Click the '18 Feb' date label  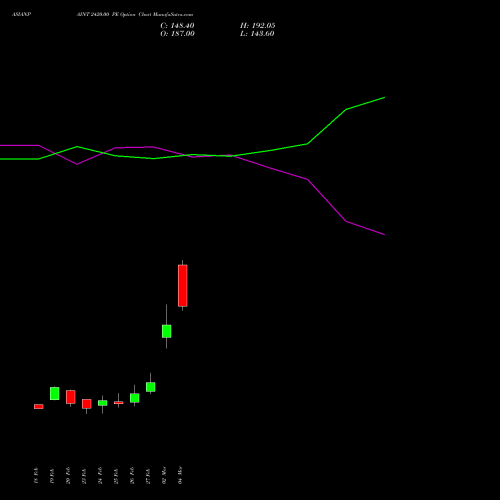click(36, 476)
